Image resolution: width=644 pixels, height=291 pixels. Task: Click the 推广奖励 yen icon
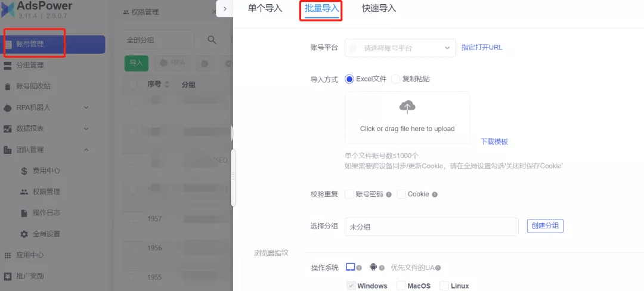click(7, 276)
